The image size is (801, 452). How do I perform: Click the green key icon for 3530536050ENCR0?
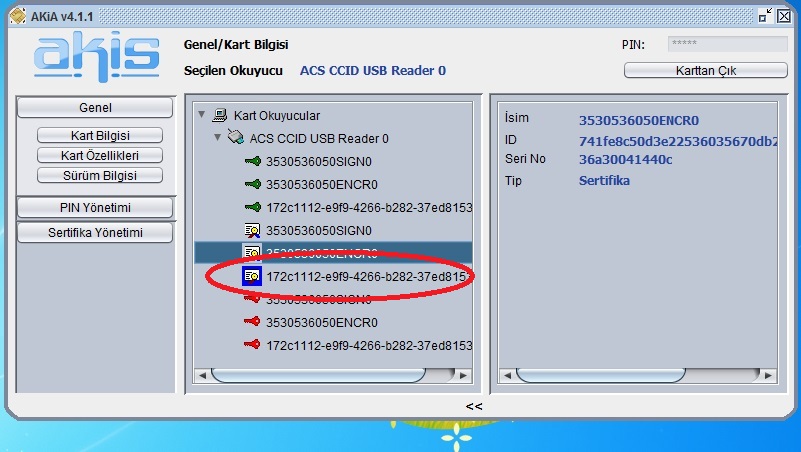tap(252, 184)
